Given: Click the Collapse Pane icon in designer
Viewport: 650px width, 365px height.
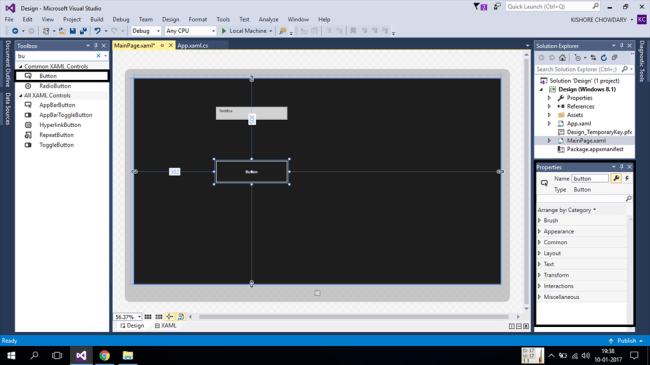Looking at the screenshot, I should coord(526,326).
